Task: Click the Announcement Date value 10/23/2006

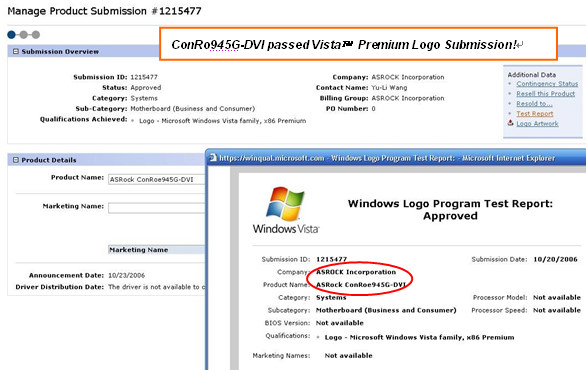Action: (x=126, y=275)
